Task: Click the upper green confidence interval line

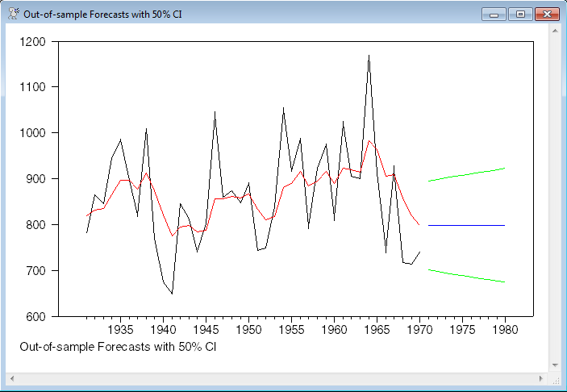Action: (x=466, y=174)
